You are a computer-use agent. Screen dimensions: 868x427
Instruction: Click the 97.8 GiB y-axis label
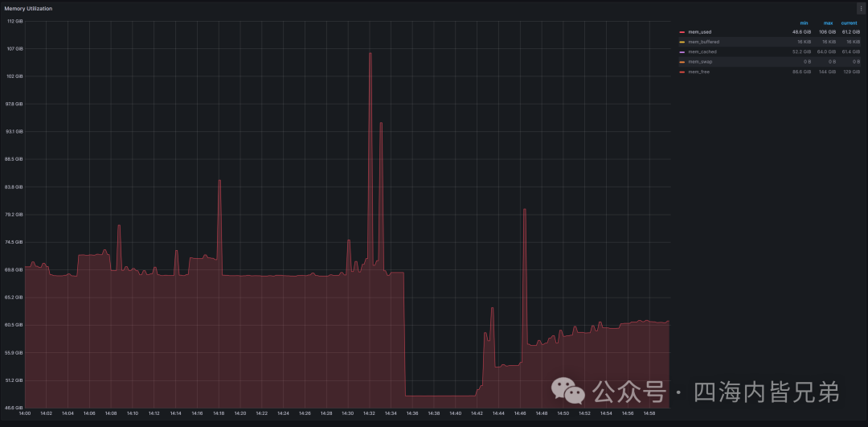point(15,104)
